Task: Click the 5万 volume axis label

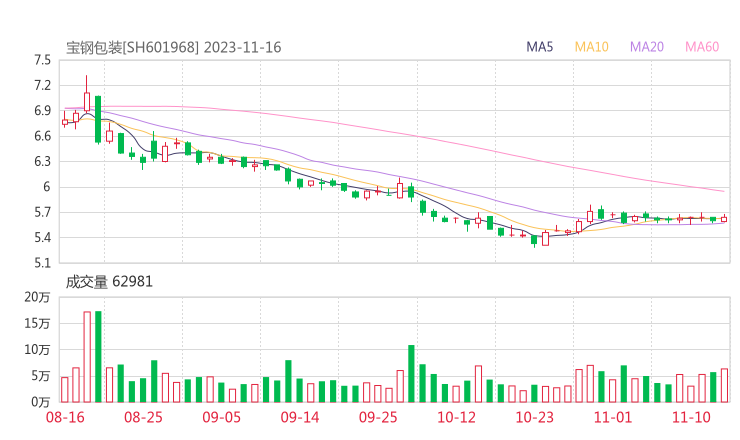Action: 41,376
